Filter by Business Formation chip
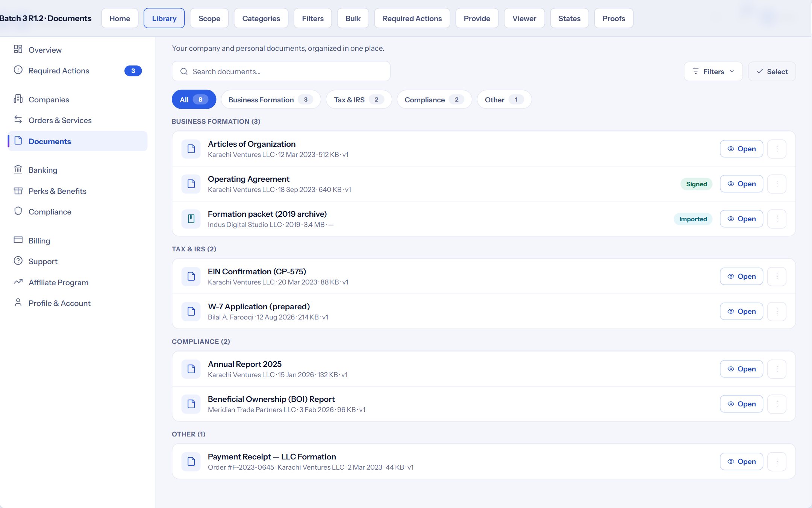 271,100
